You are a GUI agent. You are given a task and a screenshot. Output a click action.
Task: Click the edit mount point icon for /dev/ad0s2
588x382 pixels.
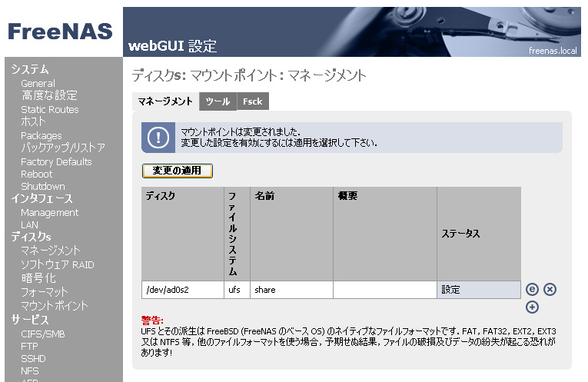pyautogui.click(x=532, y=290)
